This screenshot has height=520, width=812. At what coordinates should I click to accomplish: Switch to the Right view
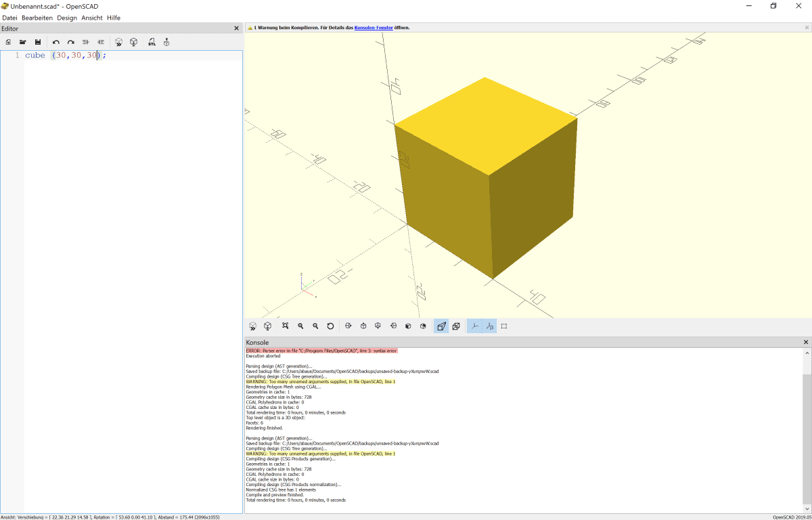tap(348, 326)
